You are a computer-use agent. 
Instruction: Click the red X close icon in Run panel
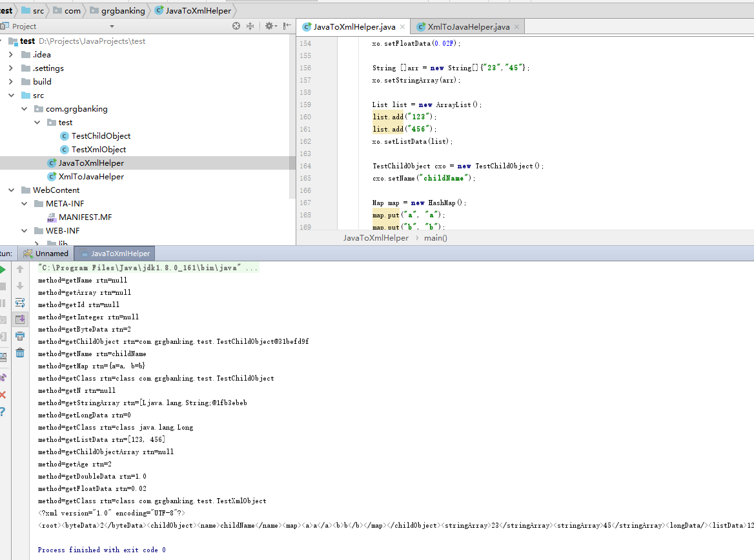(3, 395)
